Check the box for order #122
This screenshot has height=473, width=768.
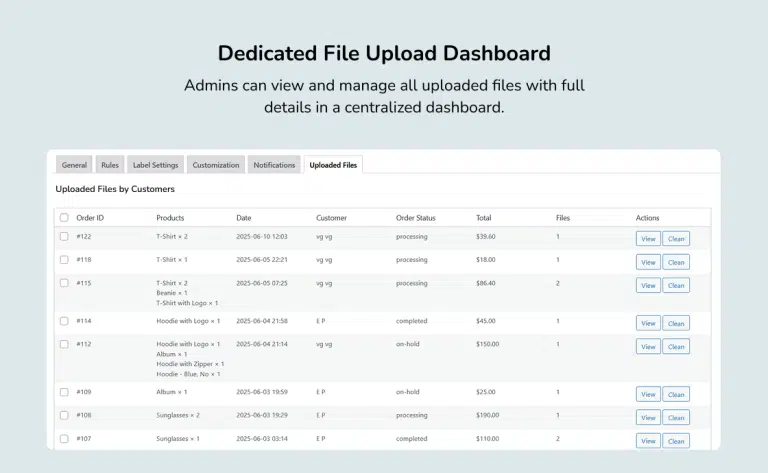(x=64, y=237)
